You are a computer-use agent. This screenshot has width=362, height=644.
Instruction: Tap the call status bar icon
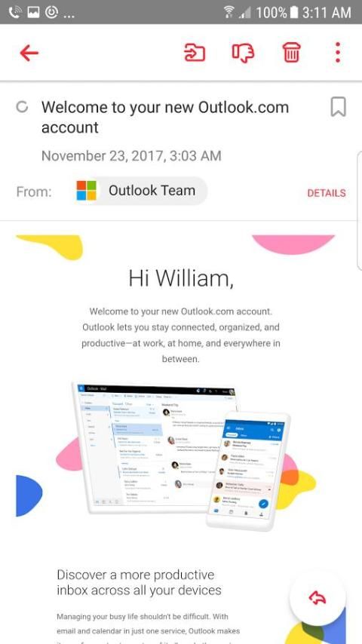[15, 12]
